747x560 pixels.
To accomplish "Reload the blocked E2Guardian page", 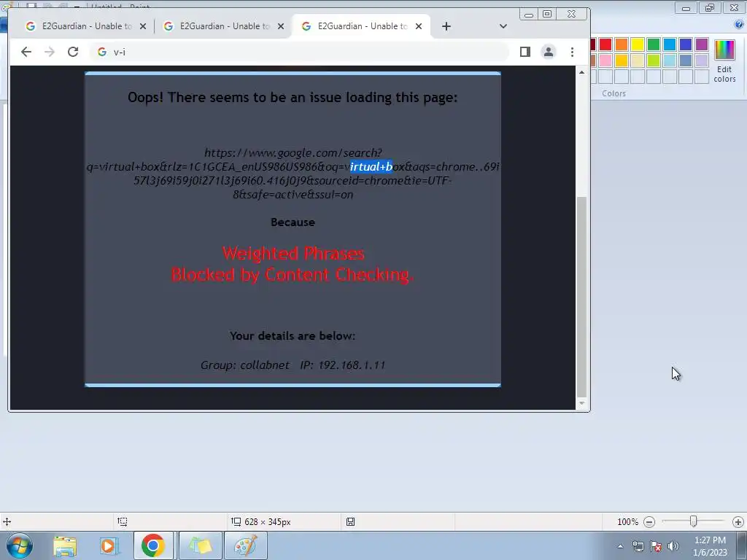I will [73, 52].
